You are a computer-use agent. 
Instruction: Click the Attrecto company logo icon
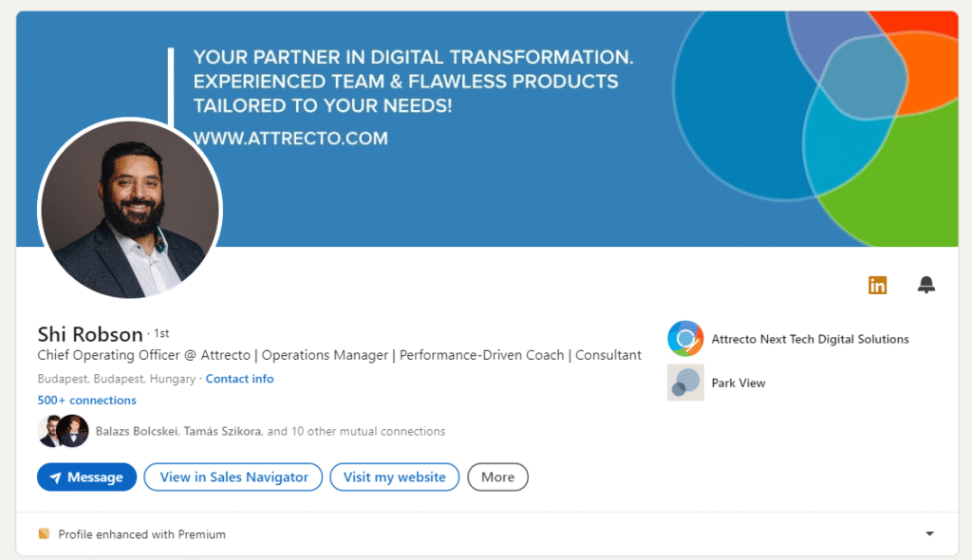(685, 339)
